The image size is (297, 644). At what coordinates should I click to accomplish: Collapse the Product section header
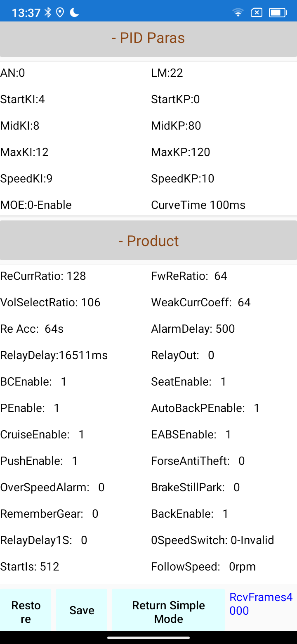pyautogui.click(x=148, y=241)
